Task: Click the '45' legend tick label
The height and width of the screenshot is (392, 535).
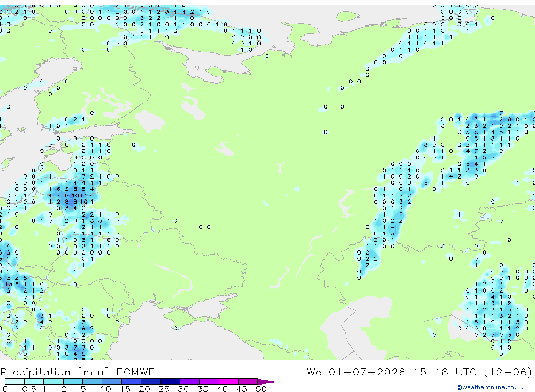Action: 242,389
